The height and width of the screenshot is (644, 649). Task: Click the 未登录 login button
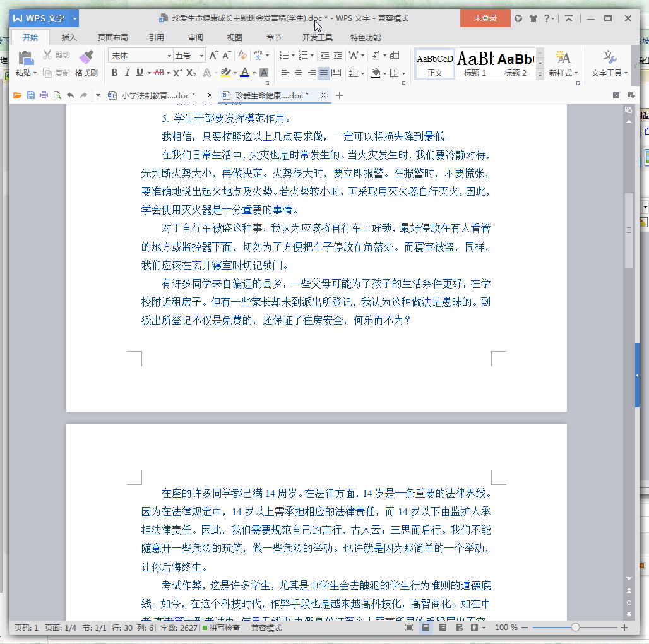pyautogui.click(x=485, y=18)
